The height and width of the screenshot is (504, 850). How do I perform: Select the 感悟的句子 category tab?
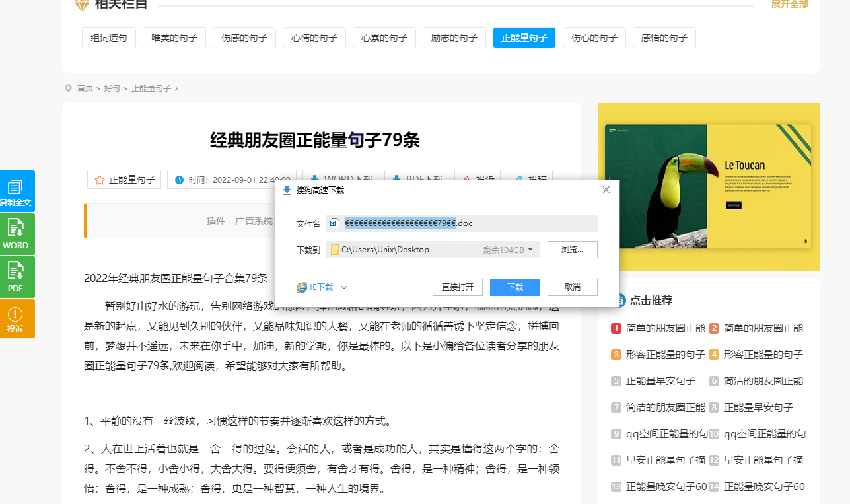[664, 38]
